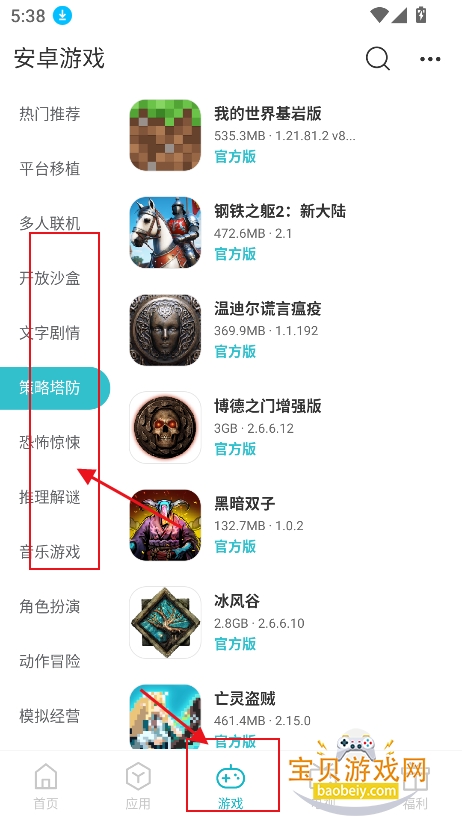Switch to the 应用 apps tab
Image resolution: width=462 pixels, height=821 pixels.
pyautogui.click(x=138, y=785)
